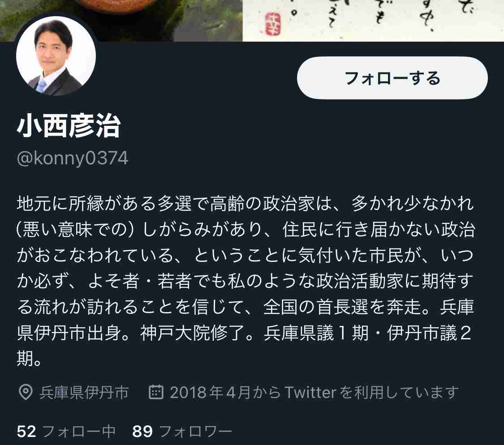504x445 pixels.
Task: Click the 兵庫県伊丹市 location label
Action: click(x=84, y=392)
